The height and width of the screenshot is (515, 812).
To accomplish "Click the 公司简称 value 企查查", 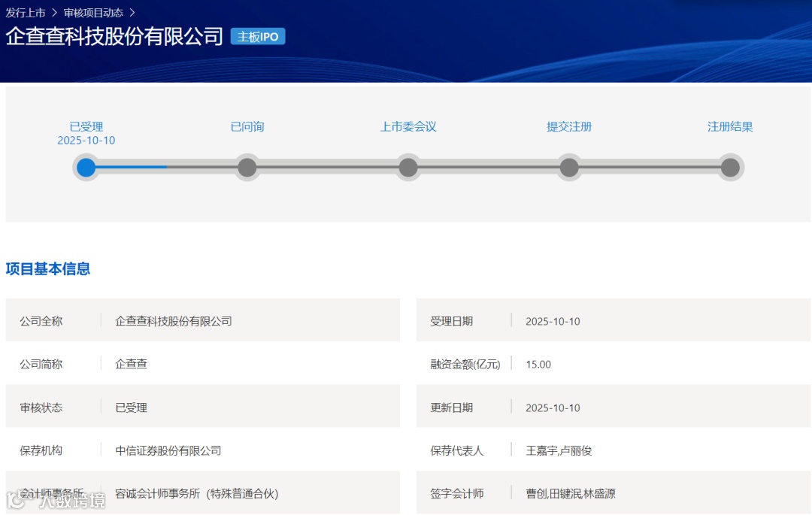I will click(x=131, y=364).
